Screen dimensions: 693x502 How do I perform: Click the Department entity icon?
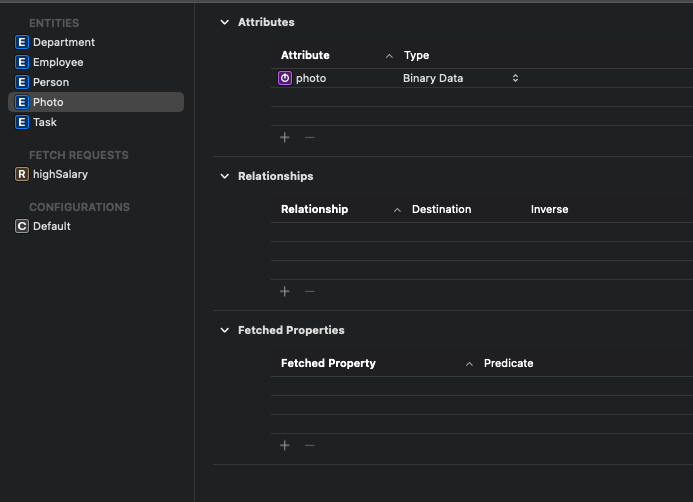point(22,42)
